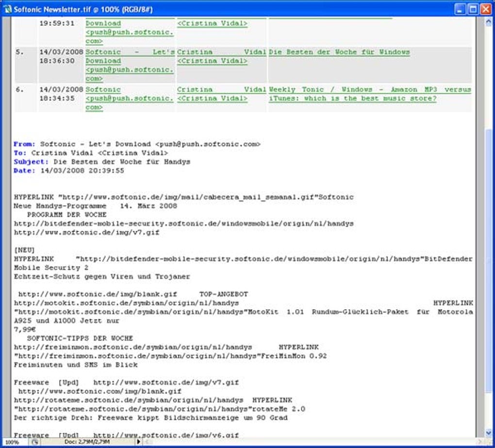Select the time 18:34:35 in row 6
This screenshot has width=495, height=448.
coord(57,99)
